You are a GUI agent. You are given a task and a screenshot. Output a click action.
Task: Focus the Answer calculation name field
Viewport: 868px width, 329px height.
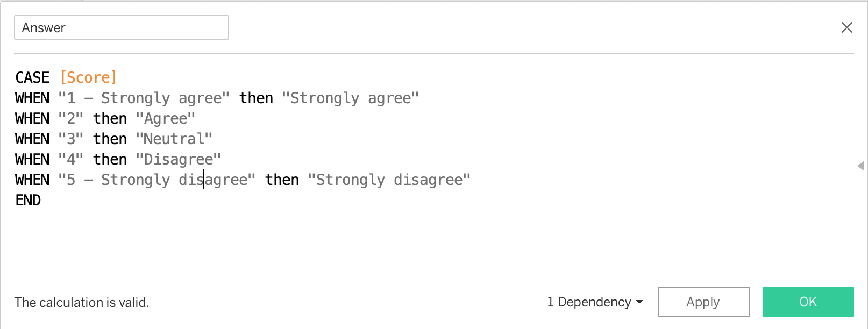click(x=122, y=27)
